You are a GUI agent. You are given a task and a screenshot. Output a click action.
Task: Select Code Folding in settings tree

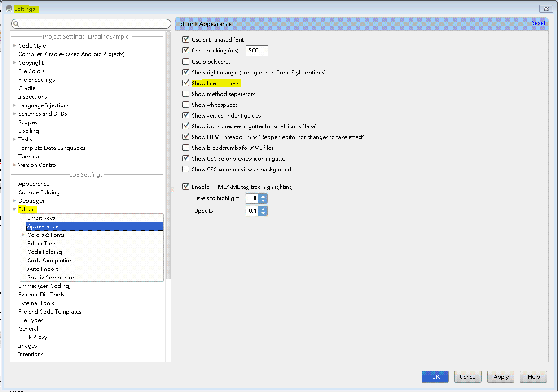[44, 252]
